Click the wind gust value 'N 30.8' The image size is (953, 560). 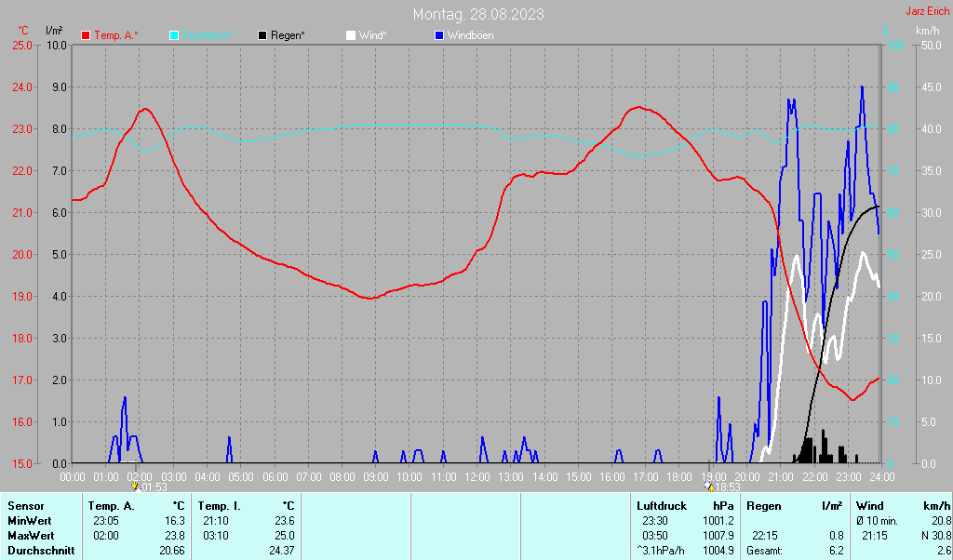(x=936, y=537)
